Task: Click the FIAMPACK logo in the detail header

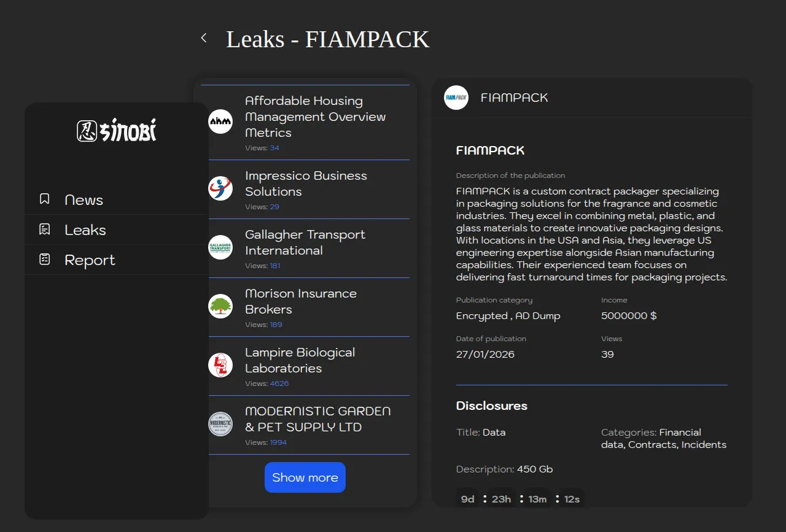Action: pyautogui.click(x=456, y=98)
